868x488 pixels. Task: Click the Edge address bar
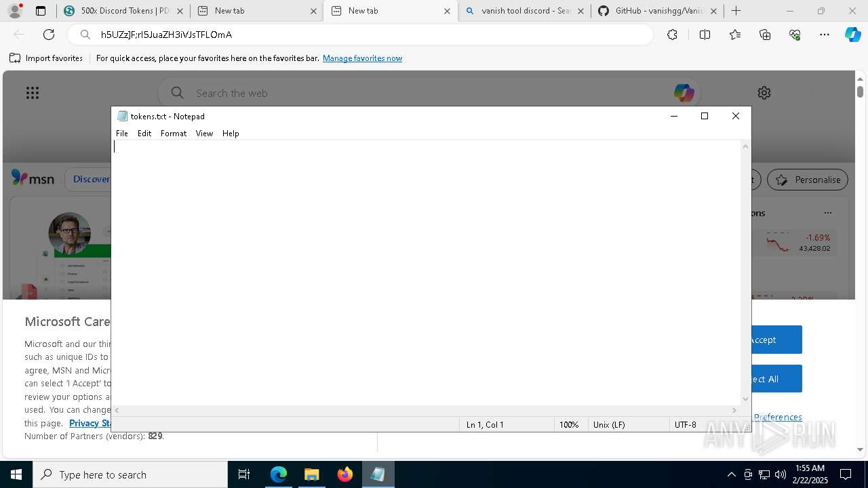[x=359, y=35]
